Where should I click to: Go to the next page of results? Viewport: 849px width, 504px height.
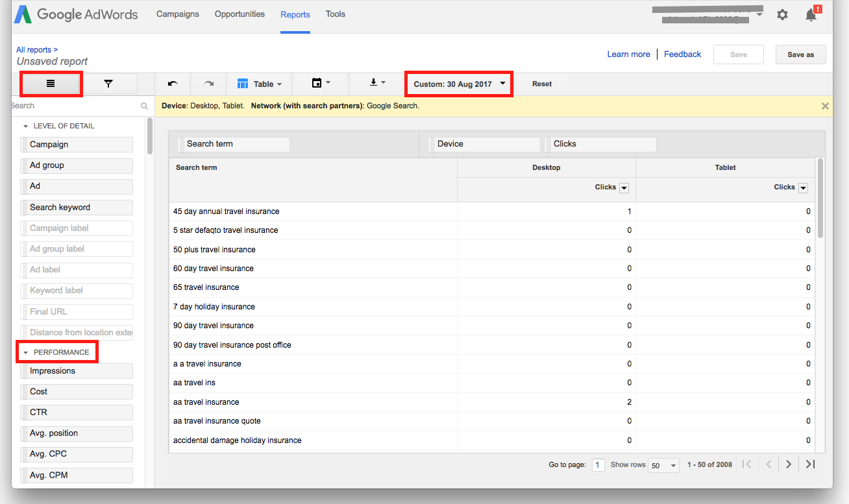(x=789, y=464)
